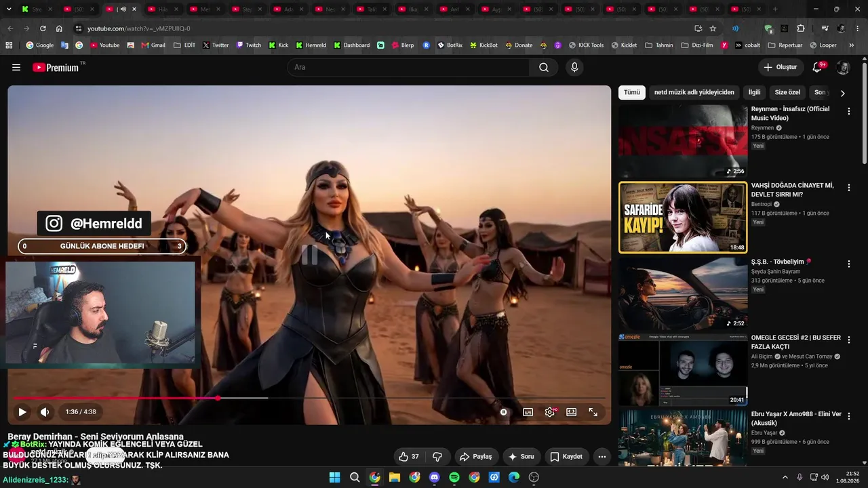Open the video player settings gear
Image resolution: width=868 pixels, height=488 pixels.
coord(550,412)
